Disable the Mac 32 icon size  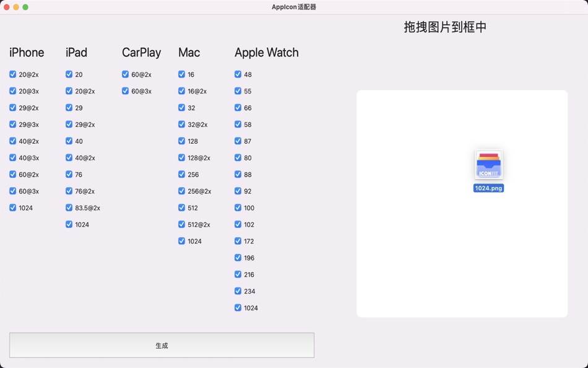181,108
